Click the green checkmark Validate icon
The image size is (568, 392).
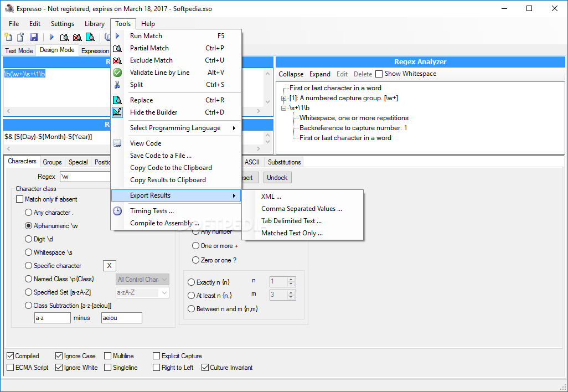pyautogui.click(x=117, y=73)
